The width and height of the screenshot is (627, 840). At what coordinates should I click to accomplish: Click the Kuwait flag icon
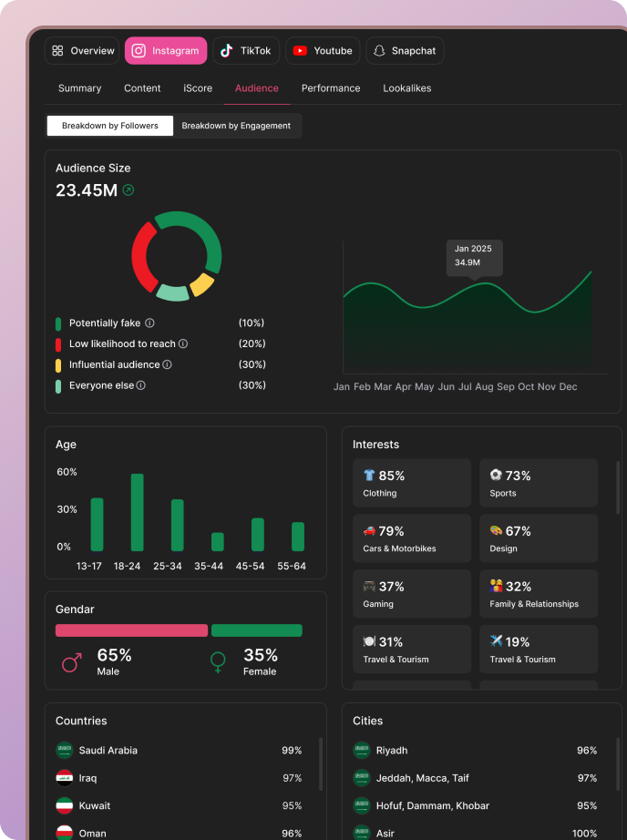pos(65,805)
